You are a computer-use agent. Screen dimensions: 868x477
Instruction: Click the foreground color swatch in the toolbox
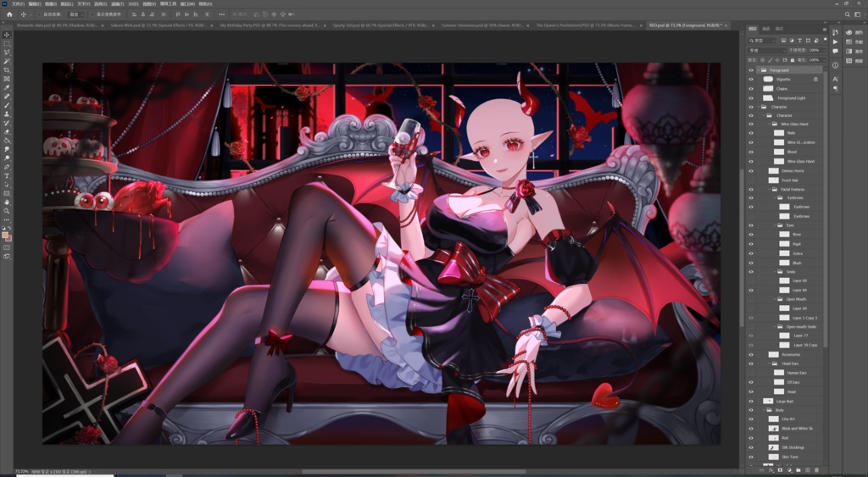point(5,236)
